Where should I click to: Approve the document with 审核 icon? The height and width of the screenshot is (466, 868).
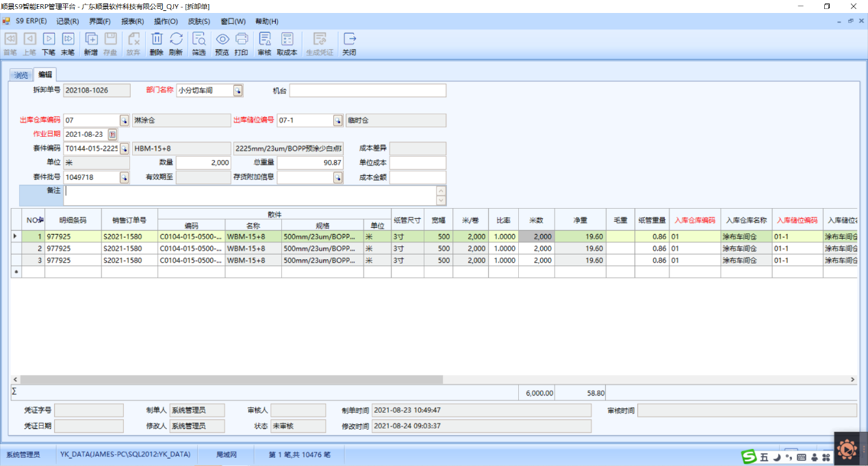pos(265,40)
